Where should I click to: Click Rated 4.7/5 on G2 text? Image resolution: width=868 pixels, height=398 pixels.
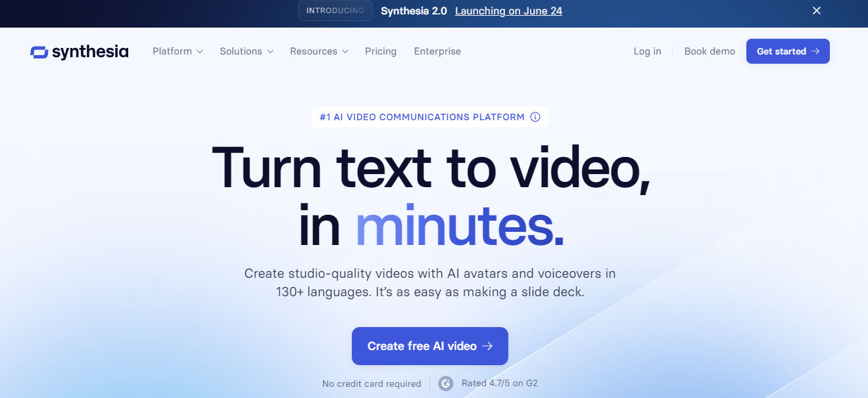pos(500,383)
